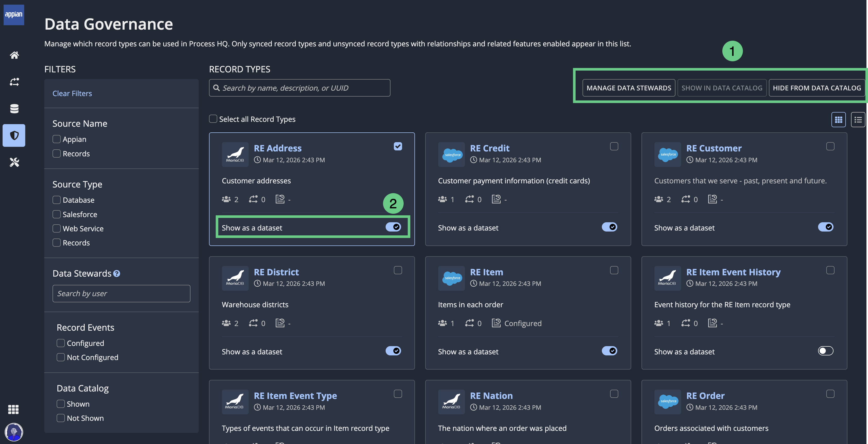Click the MariaDB icon on RE Address
The image size is (868, 444).
click(235, 155)
